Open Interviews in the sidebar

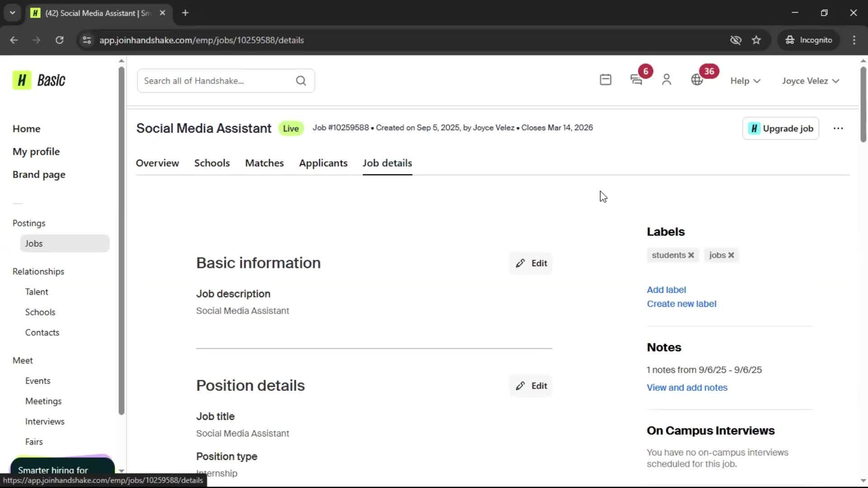tap(45, 422)
